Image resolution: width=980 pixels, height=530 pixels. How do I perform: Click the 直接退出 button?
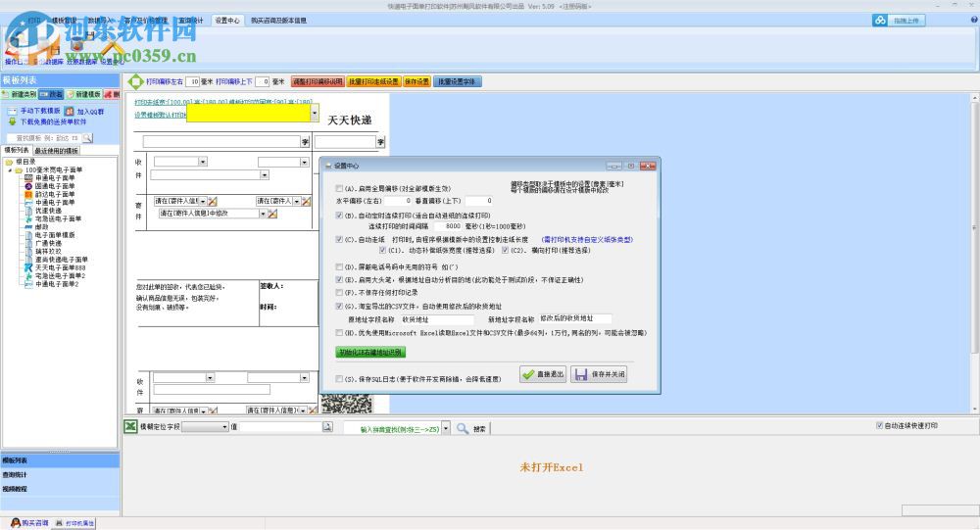543,374
